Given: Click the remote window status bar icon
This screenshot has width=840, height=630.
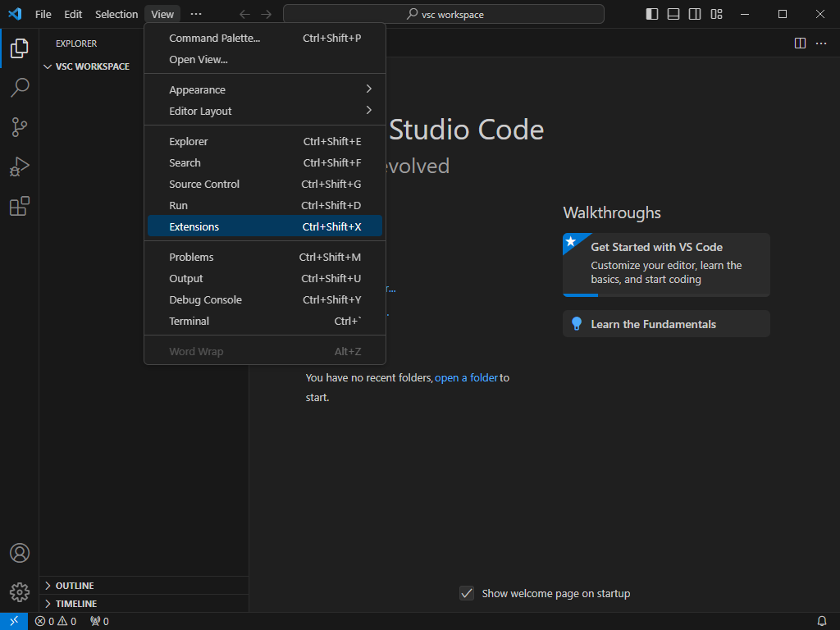Looking at the screenshot, I should pyautogui.click(x=14, y=621).
